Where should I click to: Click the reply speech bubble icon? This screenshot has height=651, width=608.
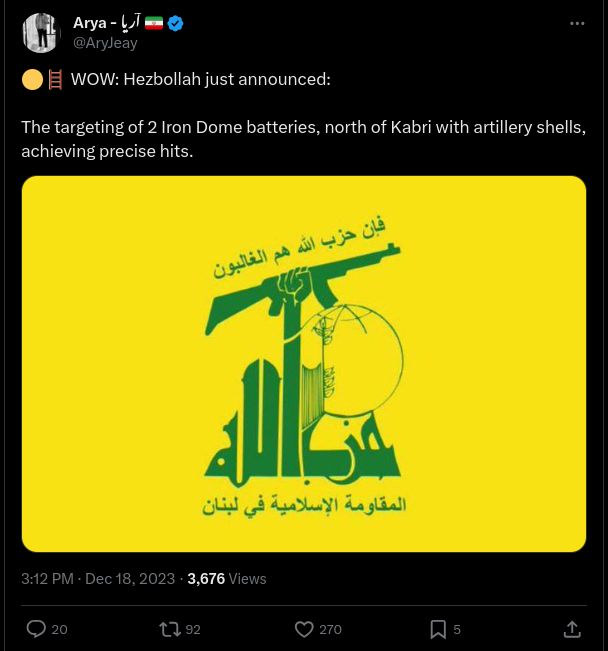36,629
